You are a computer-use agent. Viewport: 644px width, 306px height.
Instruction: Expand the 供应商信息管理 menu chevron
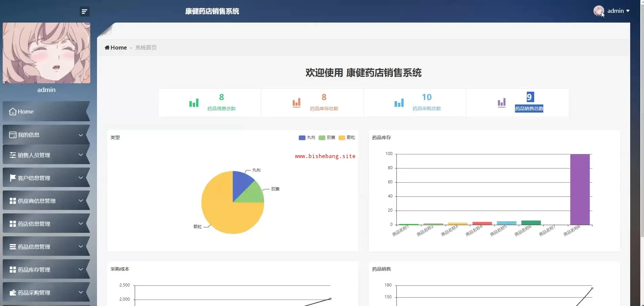tap(81, 201)
